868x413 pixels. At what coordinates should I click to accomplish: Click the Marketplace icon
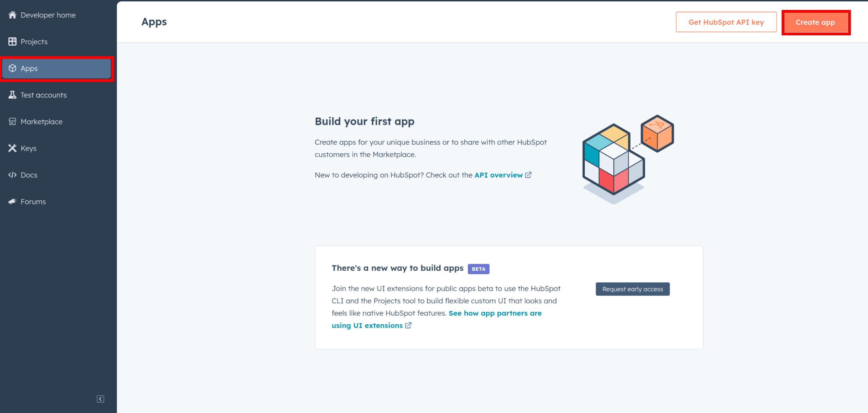[12, 121]
